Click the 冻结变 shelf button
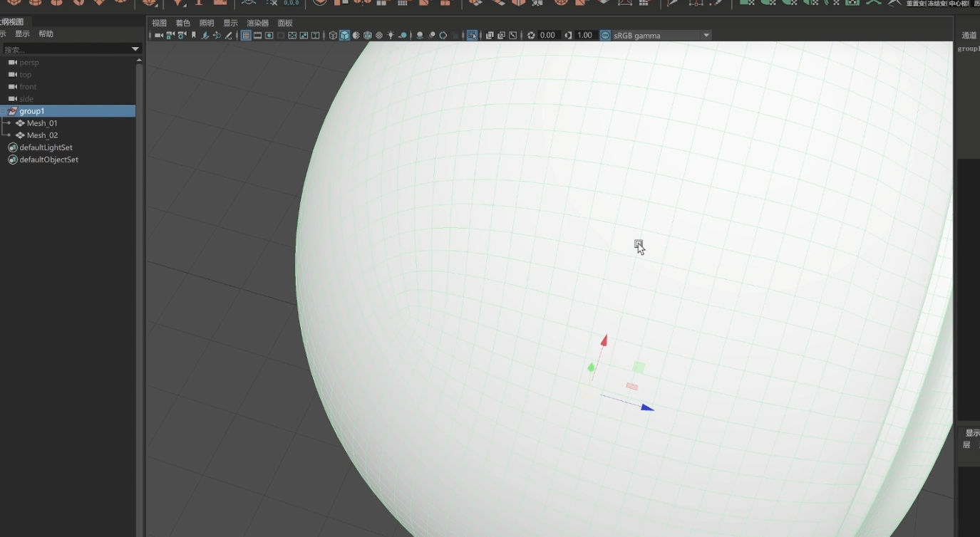Image resolution: width=980 pixels, height=537 pixels. pos(937,4)
